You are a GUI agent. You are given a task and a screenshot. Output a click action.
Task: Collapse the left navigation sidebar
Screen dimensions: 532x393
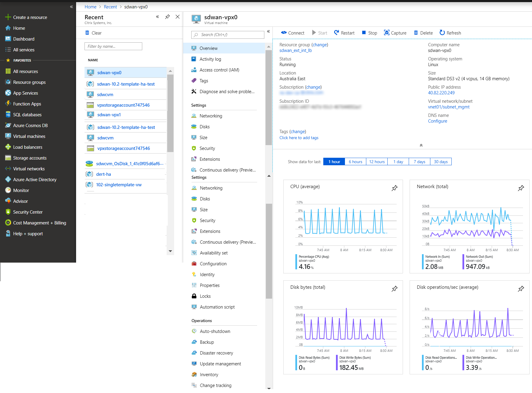71,7
